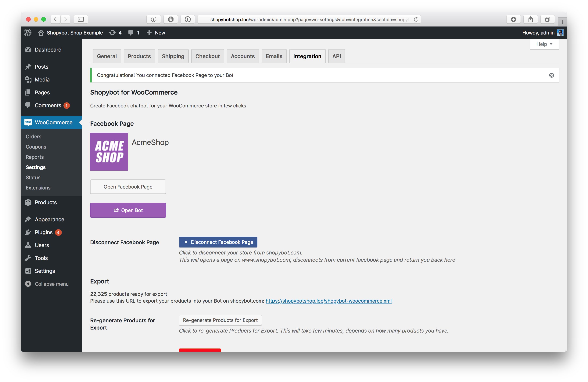Viewport: 588px width, 382px height.
Task: Dismiss the Congratulations notice
Action: [551, 75]
